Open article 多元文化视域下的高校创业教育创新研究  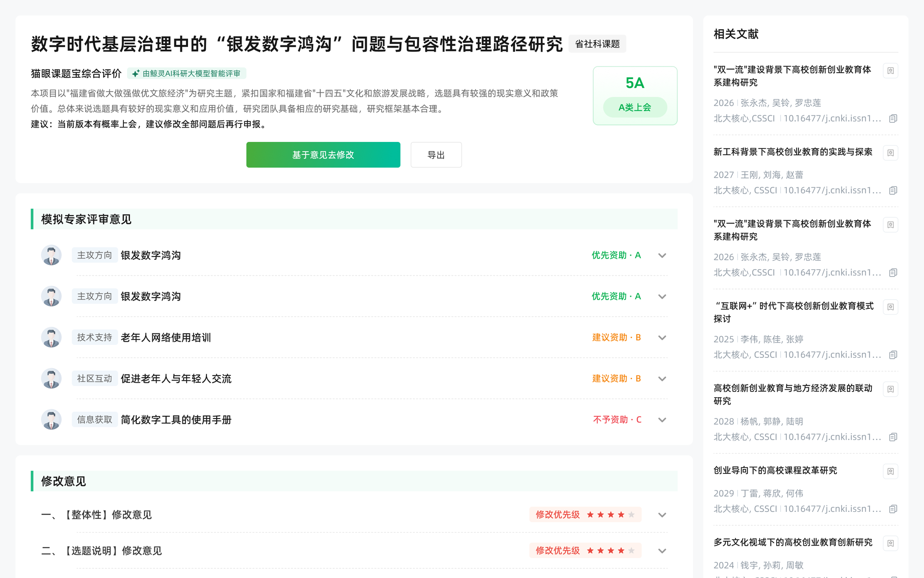click(x=793, y=542)
